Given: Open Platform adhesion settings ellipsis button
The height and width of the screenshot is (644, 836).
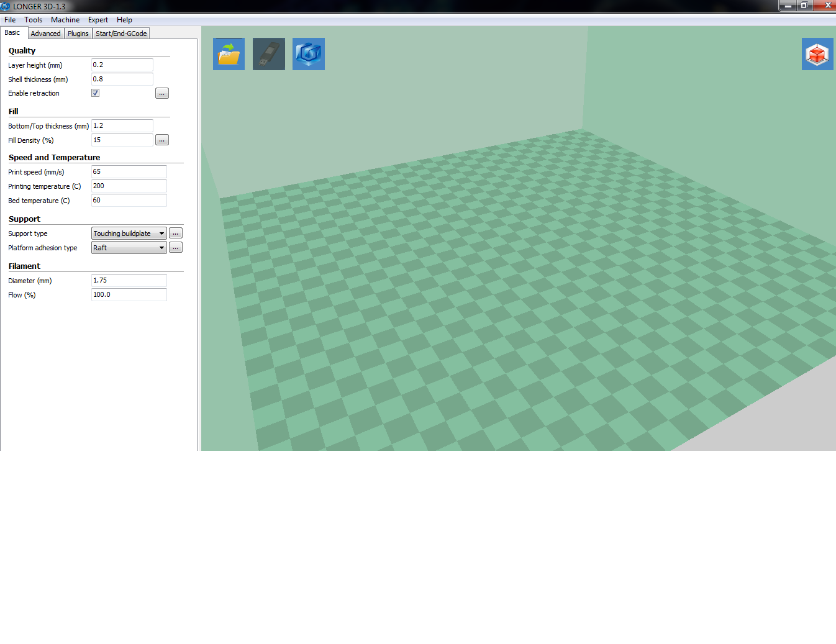Looking at the screenshot, I should 176,248.
